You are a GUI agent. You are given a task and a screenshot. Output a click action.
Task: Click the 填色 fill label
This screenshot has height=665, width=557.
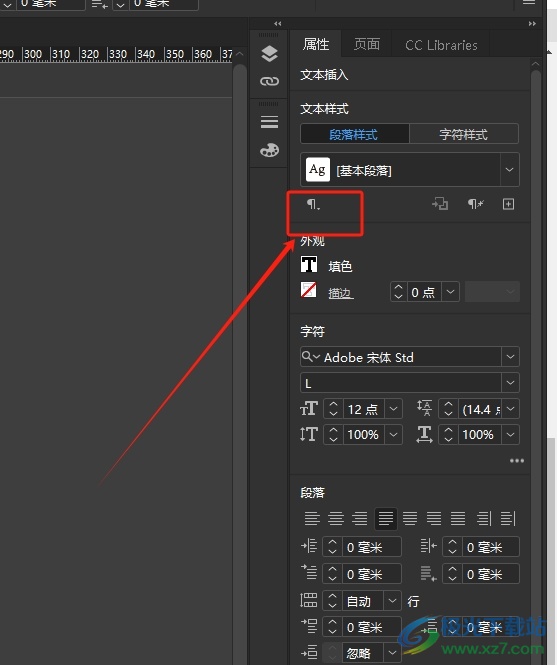pos(340,266)
